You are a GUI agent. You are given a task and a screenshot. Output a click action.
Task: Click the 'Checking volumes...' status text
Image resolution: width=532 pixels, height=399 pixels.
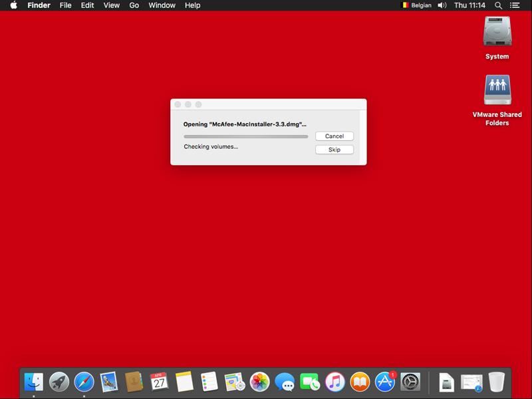coord(211,146)
